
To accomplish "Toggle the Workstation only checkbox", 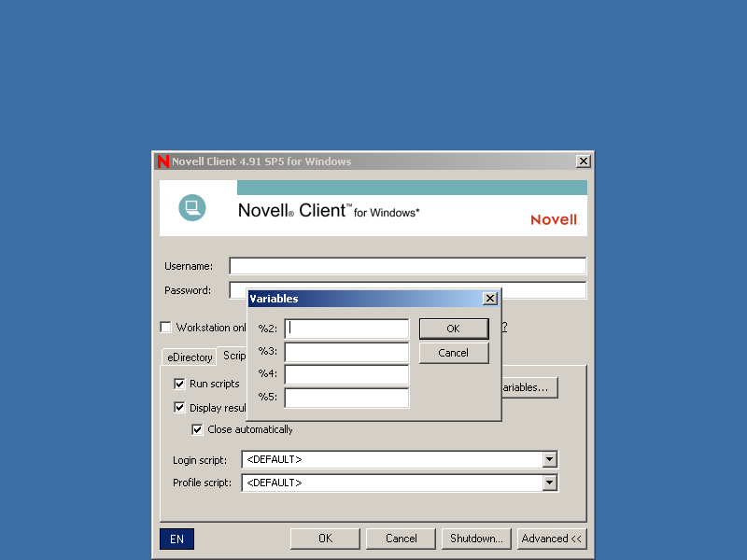I will (166, 328).
